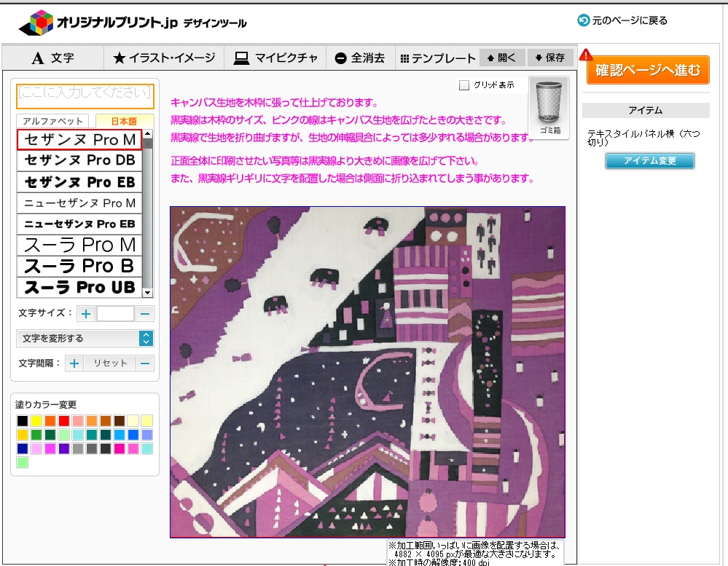The image size is (728, 566).
Task: Click the laptop icon on マイピクチャ
Action: coord(241,58)
